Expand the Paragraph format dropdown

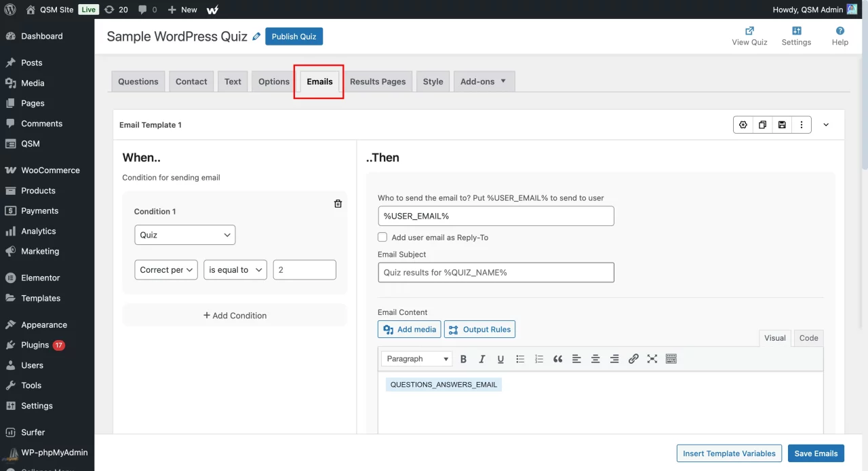pyautogui.click(x=417, y=359)
